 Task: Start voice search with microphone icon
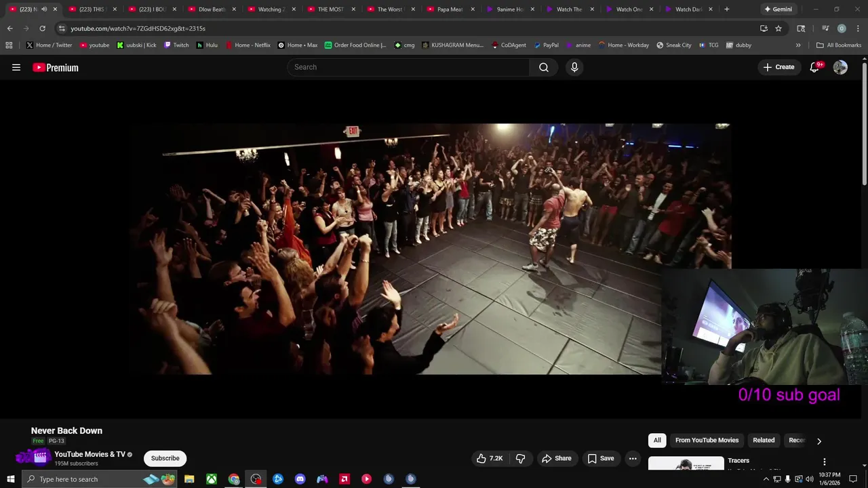[574, 67]
